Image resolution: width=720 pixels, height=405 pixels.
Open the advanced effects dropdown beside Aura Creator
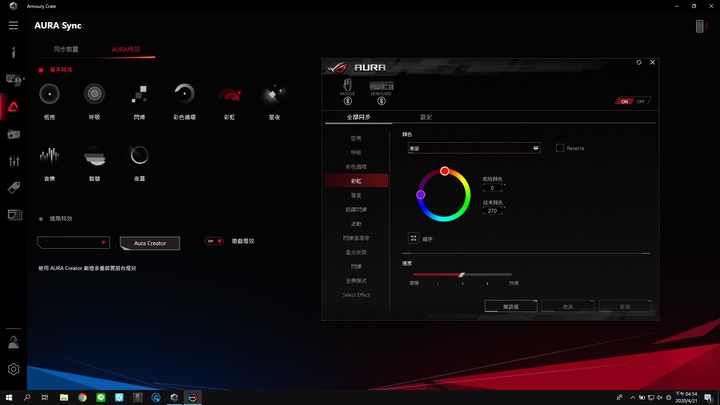73,242
